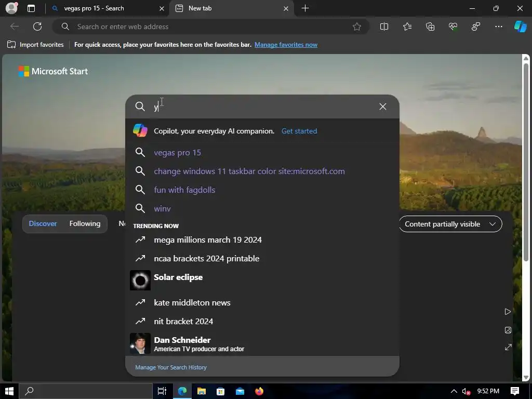The image size is (532, 399).
Task: Select the Following feed tab
Action: tap(85, 223)
